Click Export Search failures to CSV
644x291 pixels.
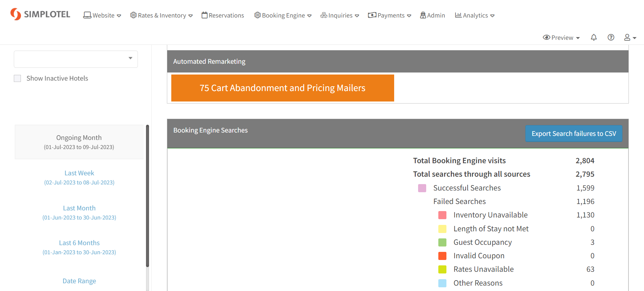tap(574, 134)
